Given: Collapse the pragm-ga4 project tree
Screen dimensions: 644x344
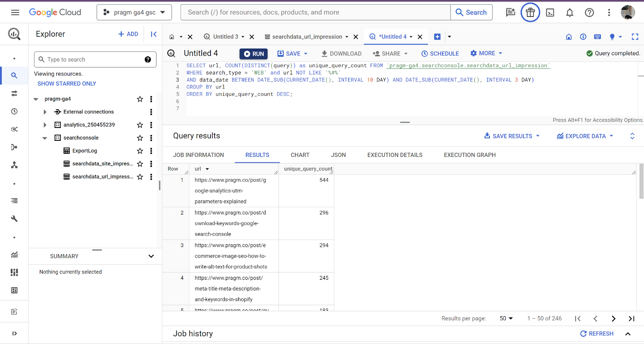Looking at the screenshot, I should point(36,99).
